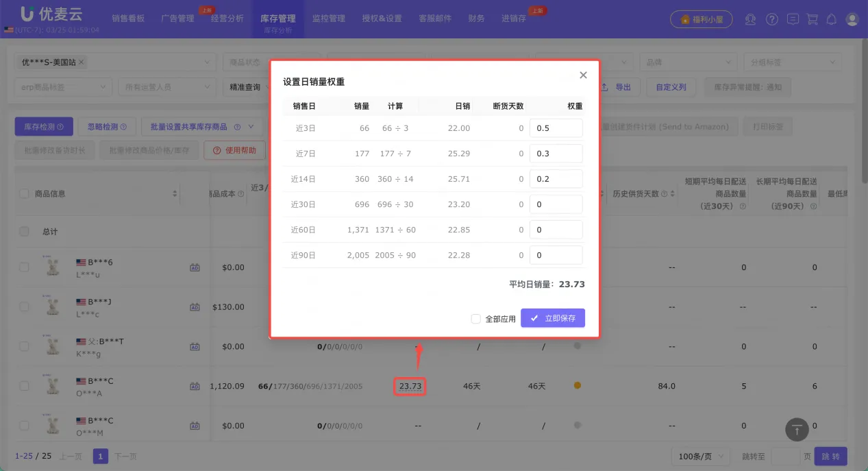Click the 优麦云 logo
This screenshot has width=868, height=471.
click(x=50, y=14)
